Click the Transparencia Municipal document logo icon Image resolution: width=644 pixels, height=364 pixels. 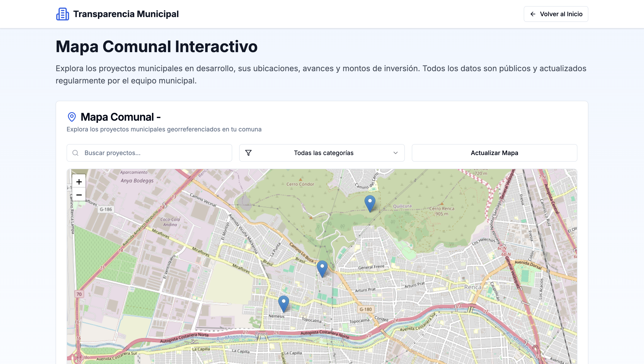pos(62,14)
